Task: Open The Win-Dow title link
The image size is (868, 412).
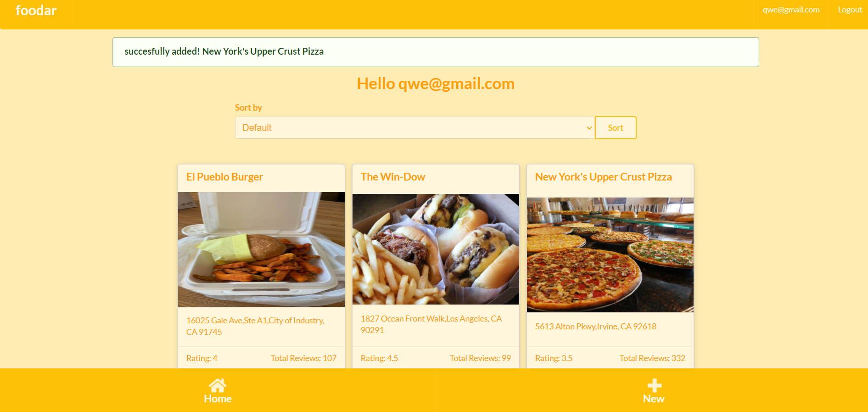Action: coord(393,177)
